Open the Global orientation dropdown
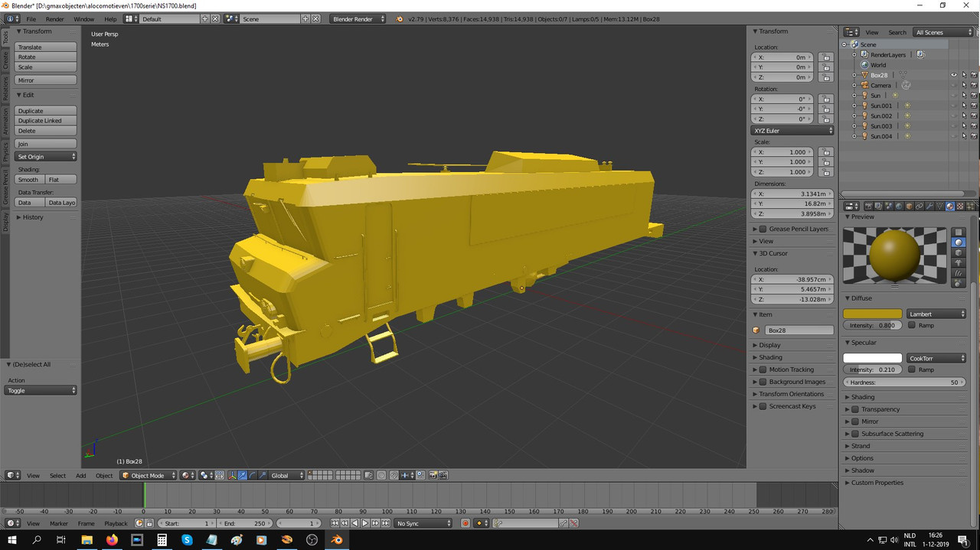The width and height of the screenshot is (980, 550). (287, 475)
